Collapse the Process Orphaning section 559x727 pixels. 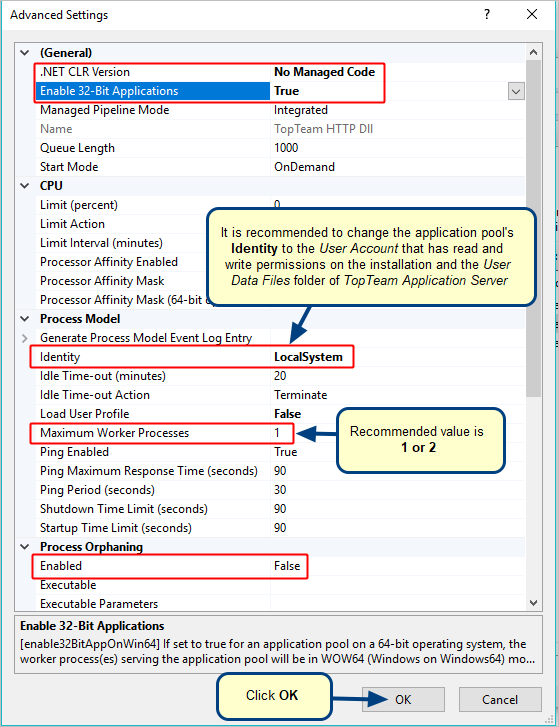(25, 547)
